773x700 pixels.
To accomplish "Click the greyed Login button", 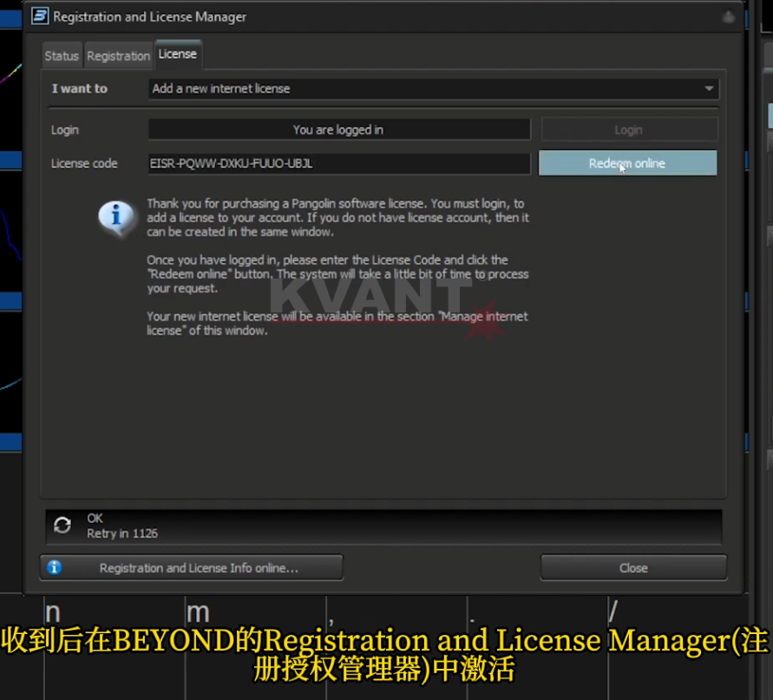I will pos(629,129).
